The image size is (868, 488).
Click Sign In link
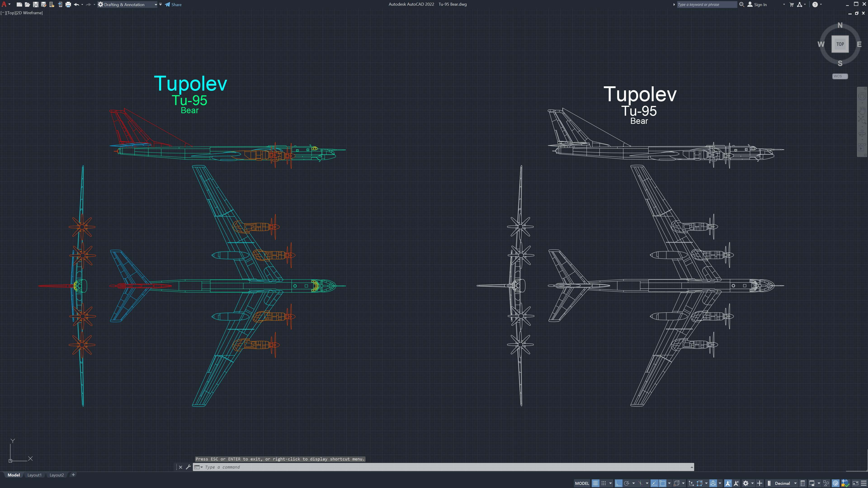pyautogui.click(x=760, y=5)
